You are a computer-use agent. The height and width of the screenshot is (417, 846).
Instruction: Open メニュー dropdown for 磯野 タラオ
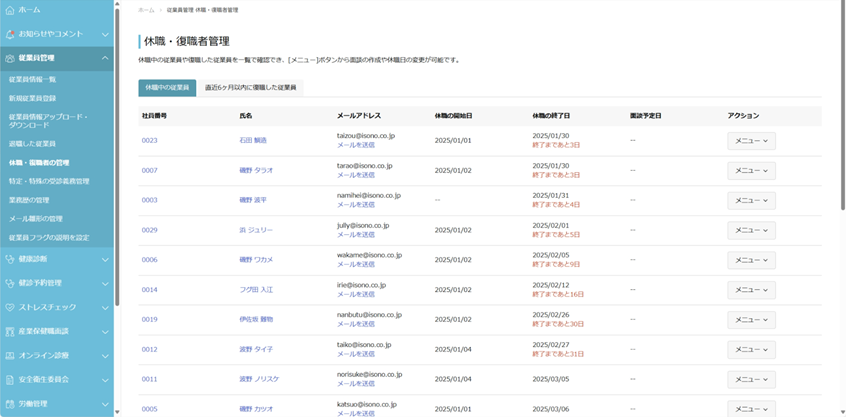click(x=751, y=170)
